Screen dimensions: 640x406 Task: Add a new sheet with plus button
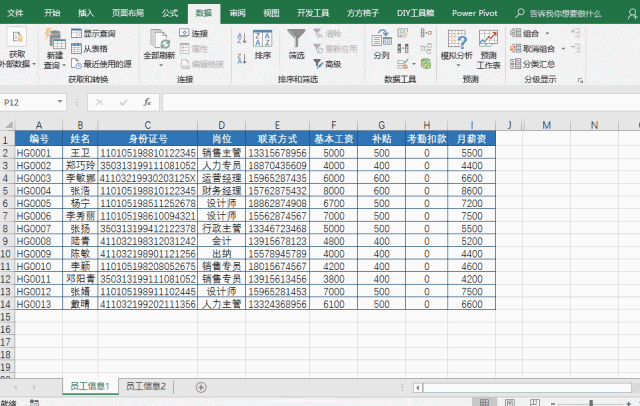coord(201,386)
